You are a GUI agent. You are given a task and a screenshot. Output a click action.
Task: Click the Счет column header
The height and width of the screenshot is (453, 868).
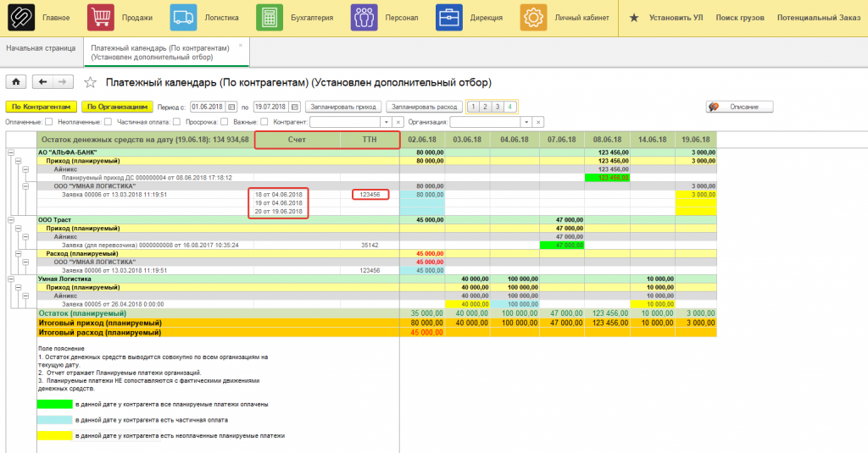(298, 140)
